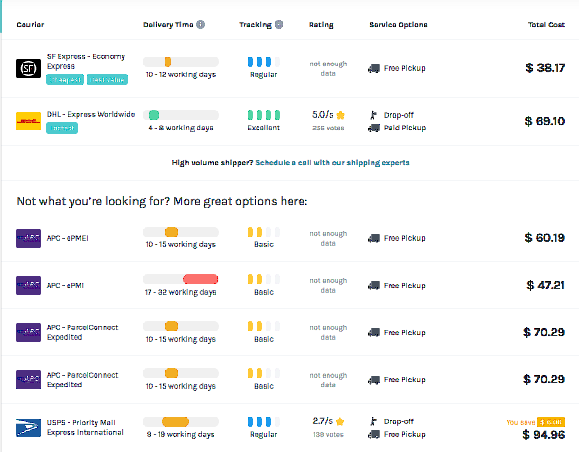Viewport: 579px width, 455px height.
Task: Click the USPS eagle logo
Action: coord(28,428)
